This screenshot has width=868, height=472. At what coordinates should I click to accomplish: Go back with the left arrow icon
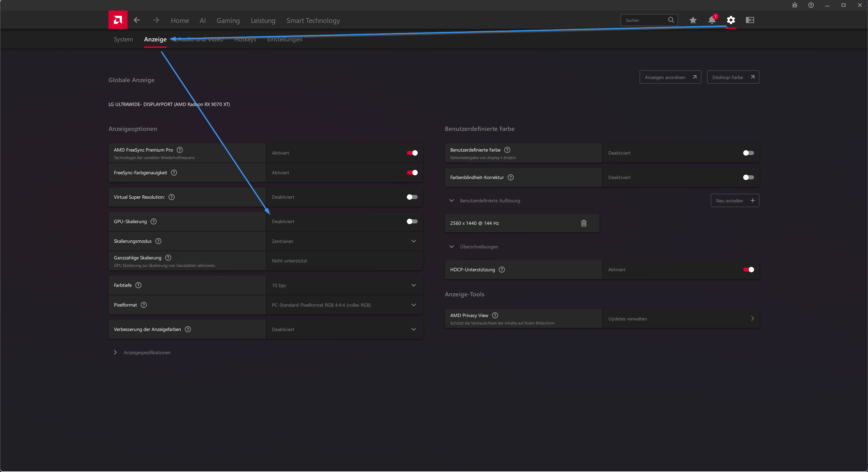coord(137,20)
